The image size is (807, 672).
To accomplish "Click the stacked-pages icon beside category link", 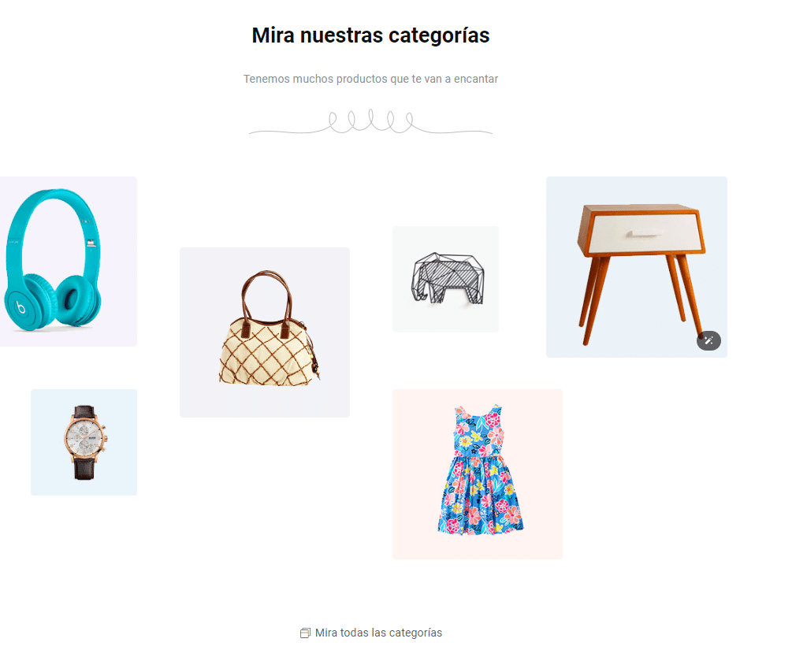I will click(x=305, y=633).
